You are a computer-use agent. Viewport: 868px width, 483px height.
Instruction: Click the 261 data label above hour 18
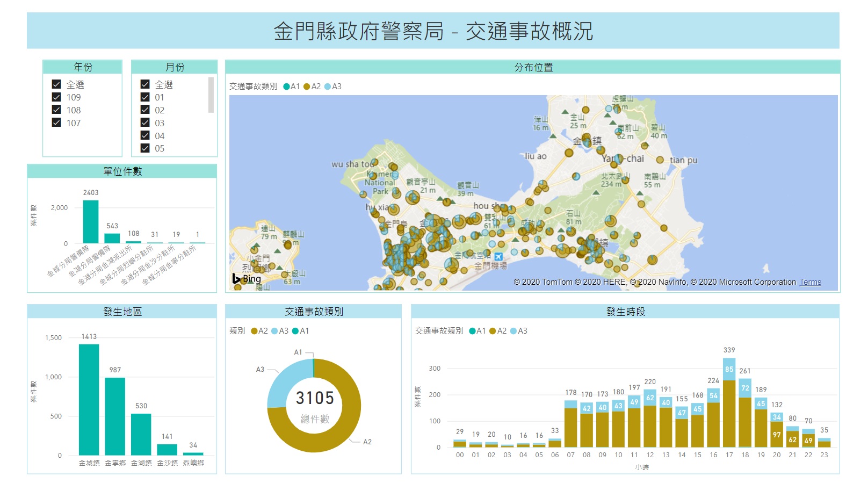(745, 371)
